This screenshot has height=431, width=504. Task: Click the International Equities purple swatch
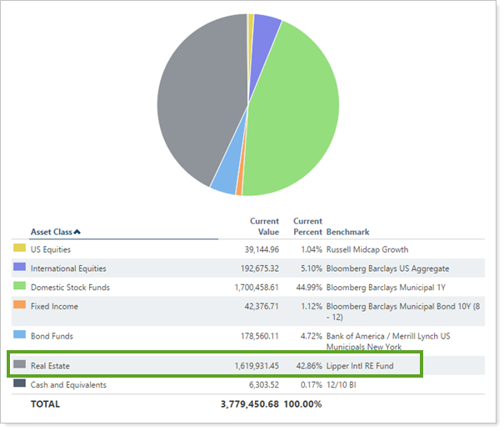coord(19,268)
